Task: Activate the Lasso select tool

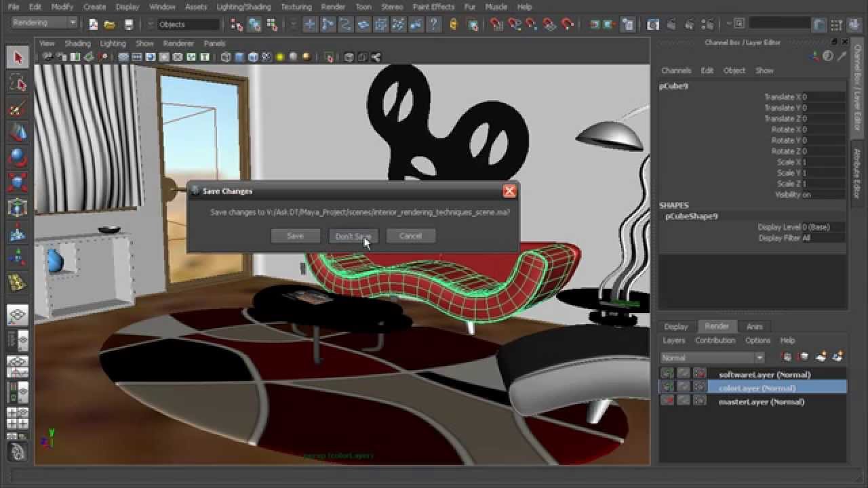Action: click(18, 83)
